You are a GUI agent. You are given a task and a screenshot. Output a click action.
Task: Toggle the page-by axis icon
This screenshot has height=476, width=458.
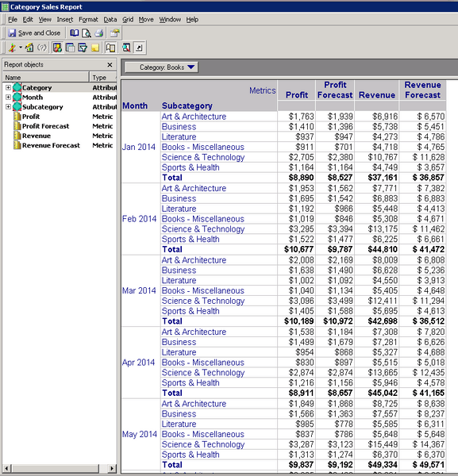(110, 48)
